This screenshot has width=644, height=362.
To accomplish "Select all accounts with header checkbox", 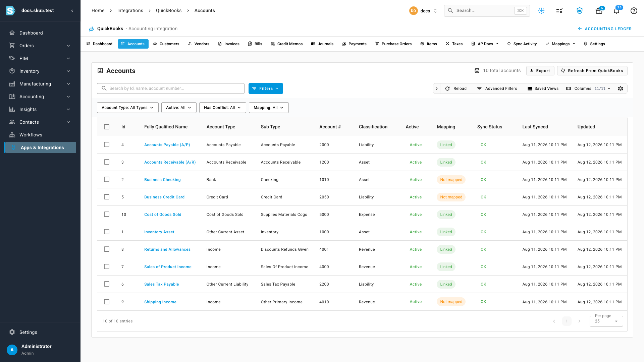I will (x=107, y=127).
